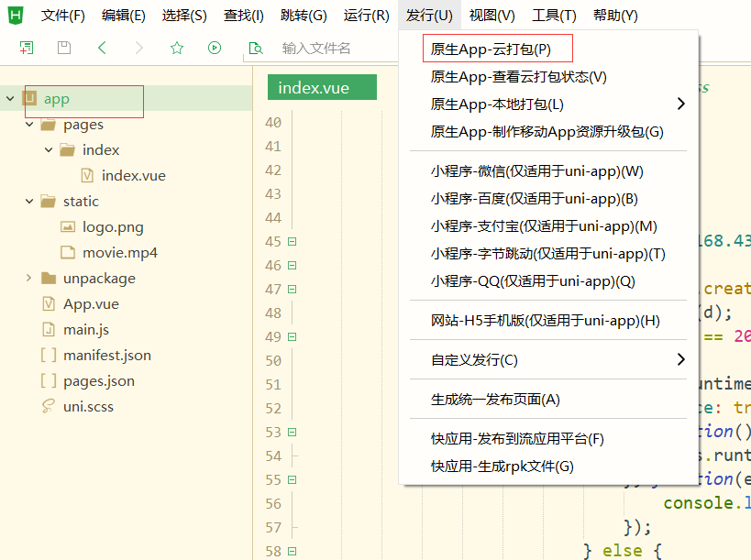Click the file search icon
This screenshot has width=751, height=560.
256,48
